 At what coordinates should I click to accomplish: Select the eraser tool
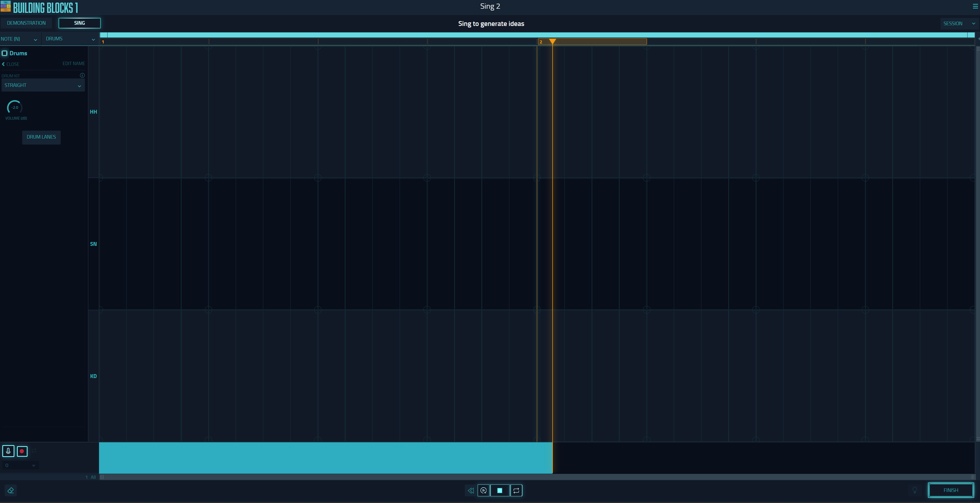coord(11,490)
